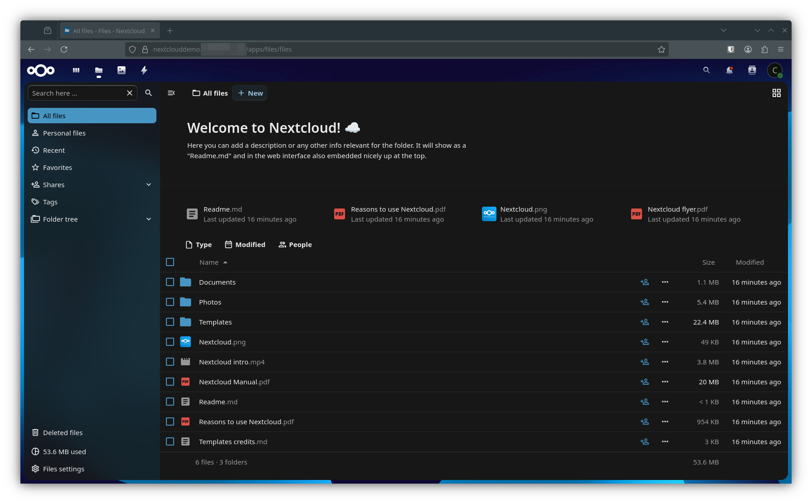812x504 pixels.
Task: Open notifications bell icon
Action: click(729, 70)
